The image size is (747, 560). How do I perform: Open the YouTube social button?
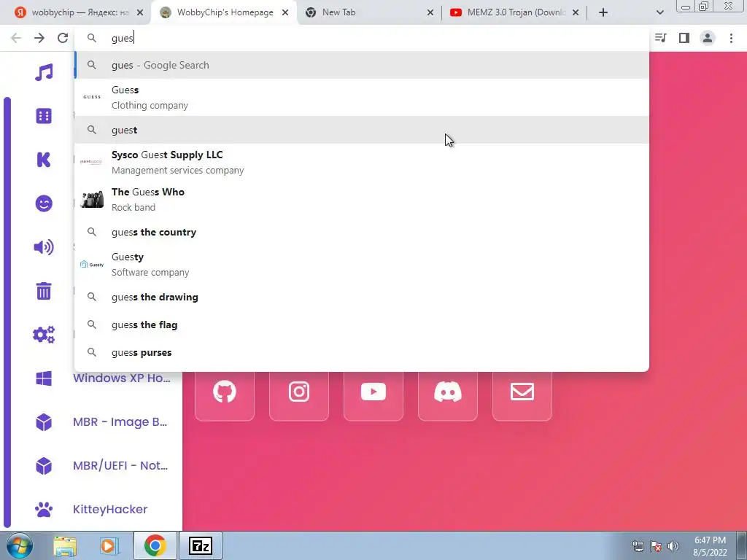(x=373, y=392)
